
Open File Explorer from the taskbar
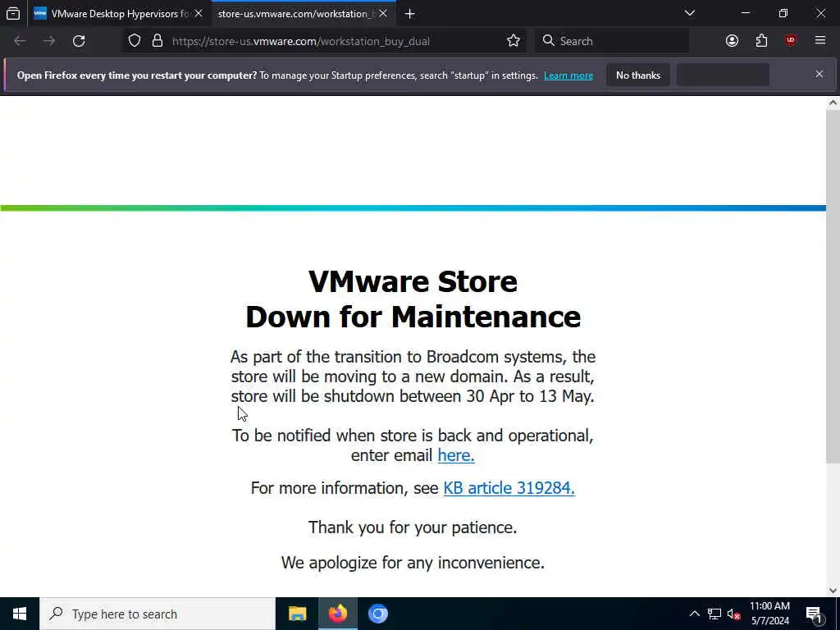(x=297, y=614)
